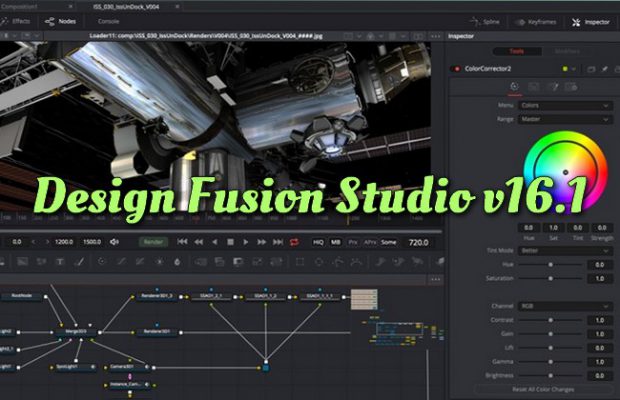
Task: Select the Brightness Contrast sun icon
Action: (x=159, y=261)
